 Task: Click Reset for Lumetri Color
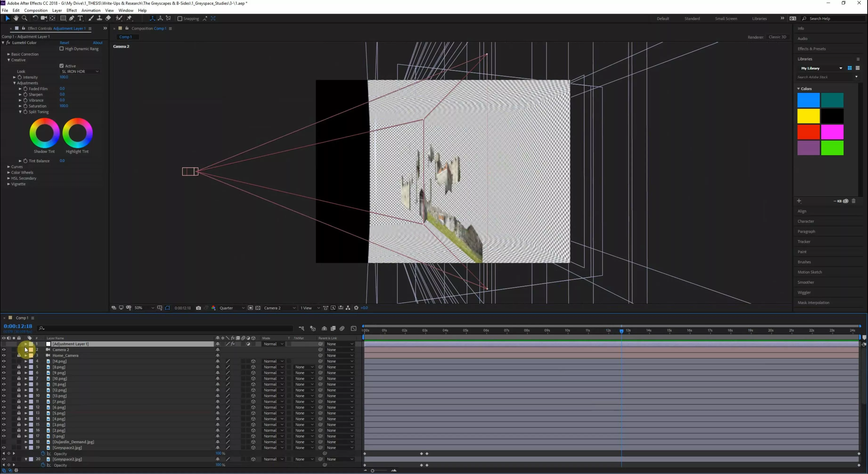[64, 43]
